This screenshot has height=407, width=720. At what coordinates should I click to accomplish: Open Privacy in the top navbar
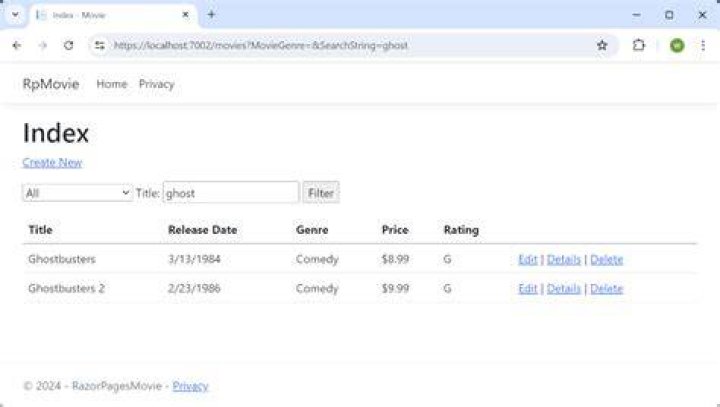click(x=157, y=84)
